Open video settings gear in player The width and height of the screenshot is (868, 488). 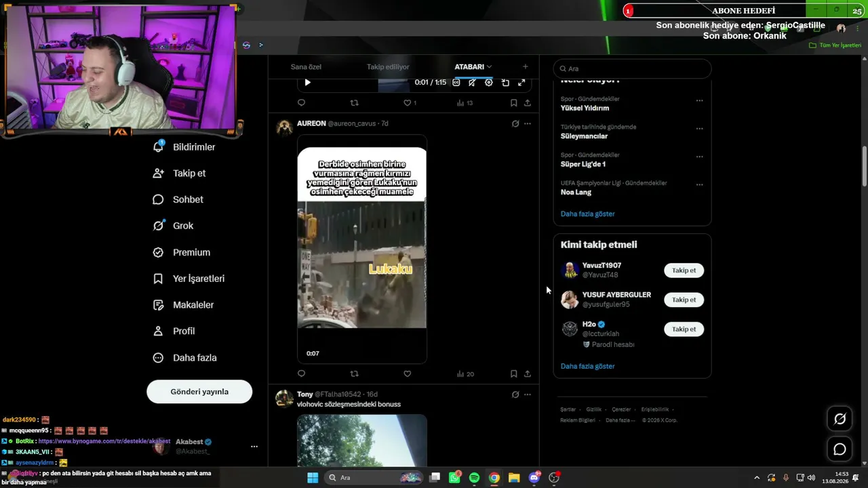488,83
